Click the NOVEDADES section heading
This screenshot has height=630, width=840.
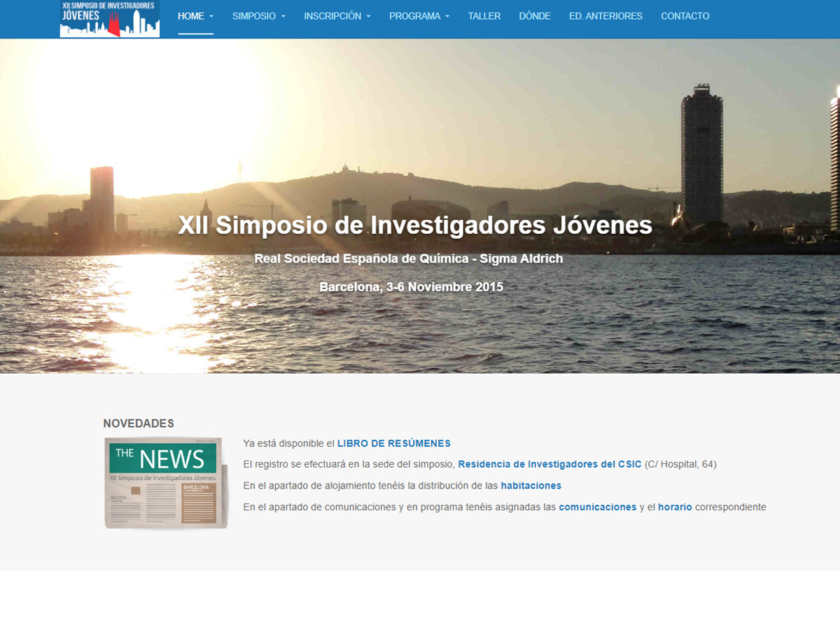(138, 423)
